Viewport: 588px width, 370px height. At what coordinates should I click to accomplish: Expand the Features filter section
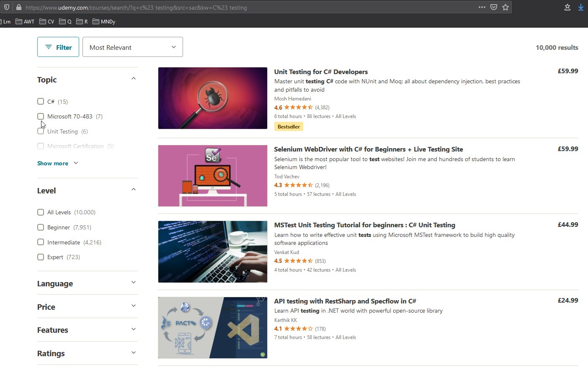tap(87, 330)
